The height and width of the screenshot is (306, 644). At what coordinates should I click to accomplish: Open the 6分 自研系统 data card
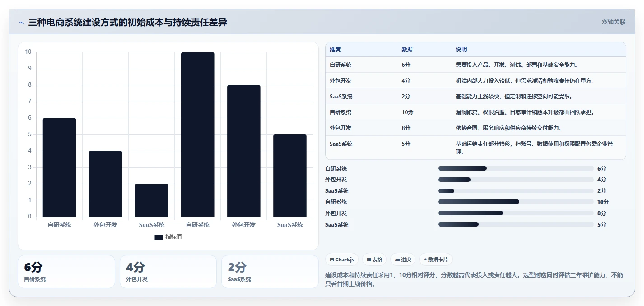(x=66, y=272)
